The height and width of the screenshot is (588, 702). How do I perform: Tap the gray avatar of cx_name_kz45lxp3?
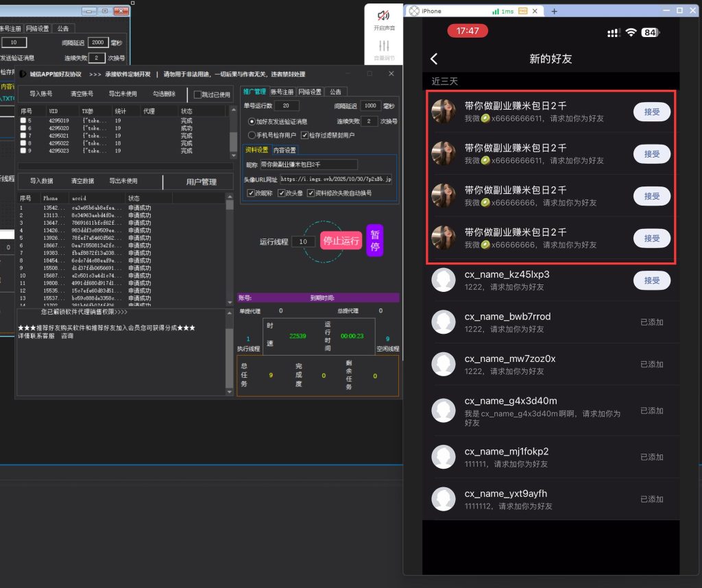(x=444, y=280)
